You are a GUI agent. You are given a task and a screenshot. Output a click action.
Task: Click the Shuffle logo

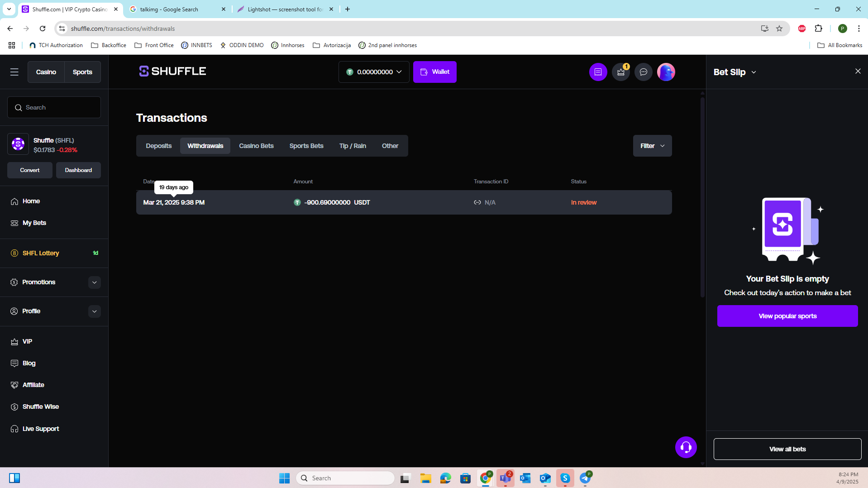172,72
